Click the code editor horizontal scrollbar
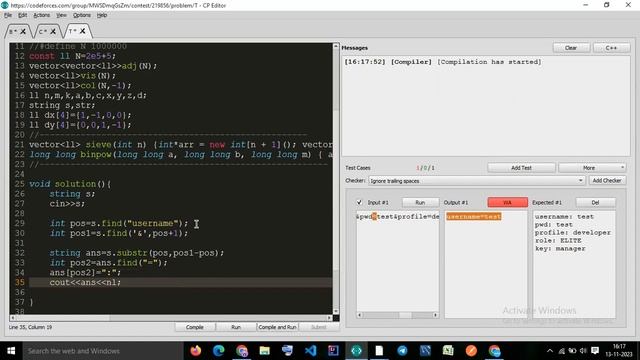This screenshot has height=360, width=640. click(171, 318)
